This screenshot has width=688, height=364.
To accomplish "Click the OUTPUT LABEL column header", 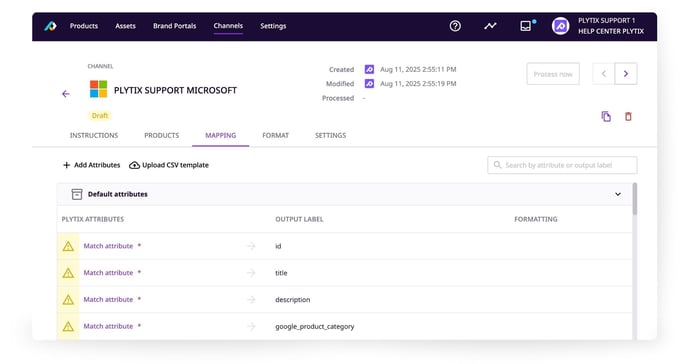I will click(x=299, y=219).
